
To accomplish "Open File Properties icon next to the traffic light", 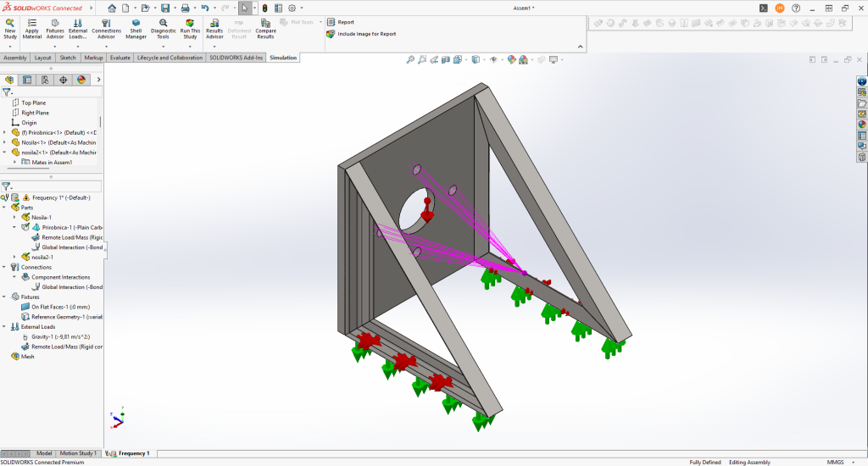I will click(278, 8).
